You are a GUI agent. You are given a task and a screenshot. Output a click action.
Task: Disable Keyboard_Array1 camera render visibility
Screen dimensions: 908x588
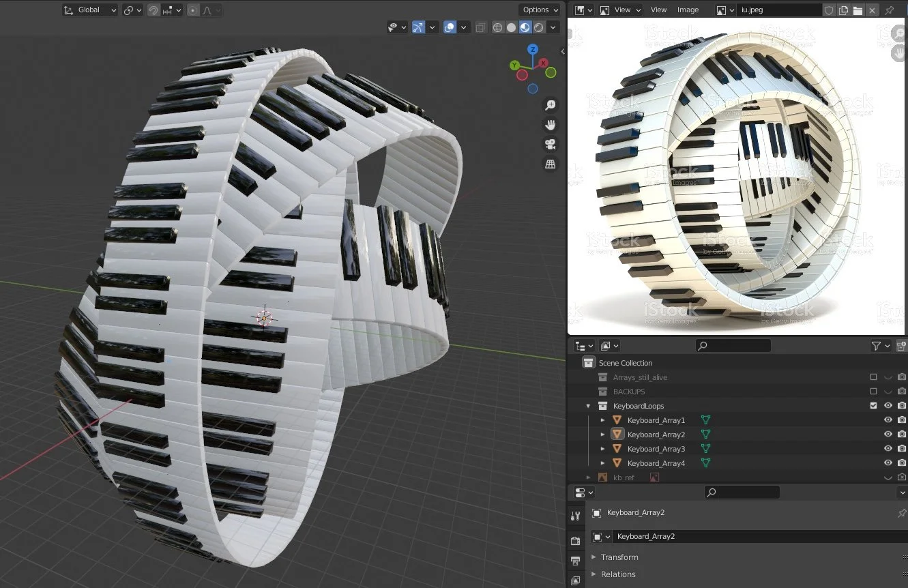pyautogui.click(x=902, y=420)
